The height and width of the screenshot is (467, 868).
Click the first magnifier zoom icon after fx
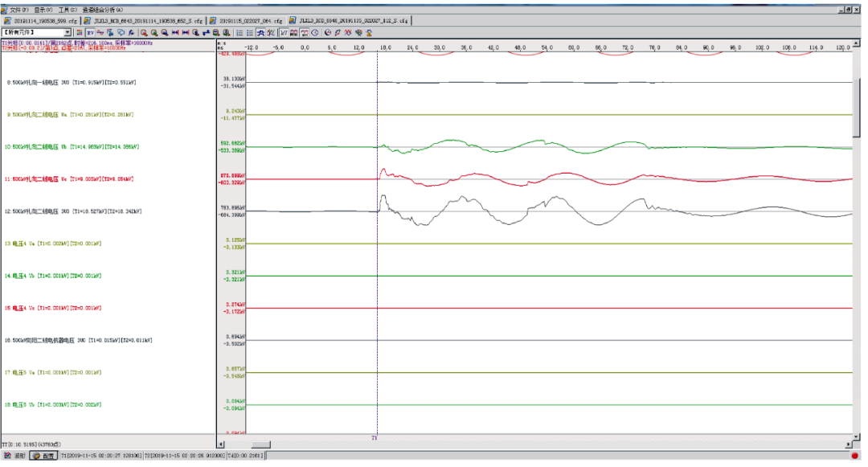pyautogui.click(x=144, y=33)
